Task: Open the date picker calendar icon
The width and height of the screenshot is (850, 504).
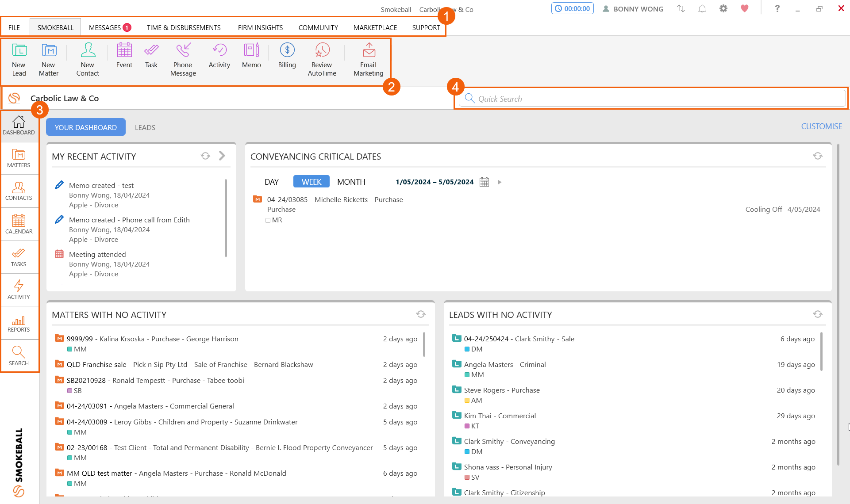Action: [x=485, y=182]
